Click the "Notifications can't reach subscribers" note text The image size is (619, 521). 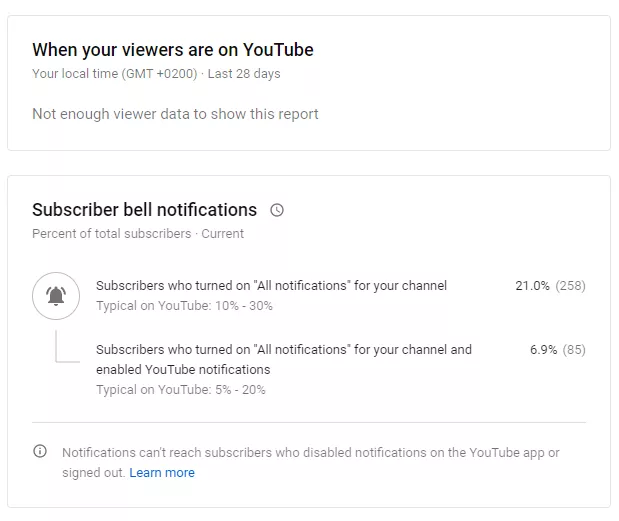310,453
